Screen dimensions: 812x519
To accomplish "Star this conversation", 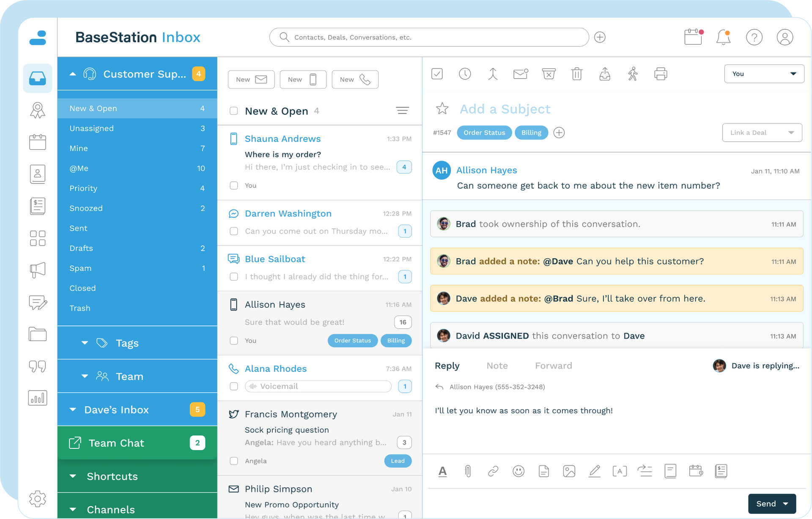I will pos(442,109).
